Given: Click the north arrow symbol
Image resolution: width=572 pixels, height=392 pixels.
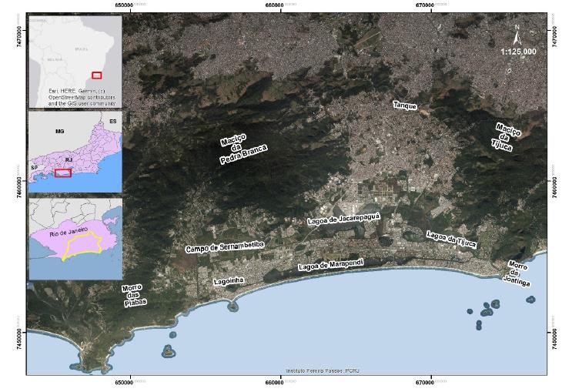Looking at the screenshot, I should click(x=517, y=33).
